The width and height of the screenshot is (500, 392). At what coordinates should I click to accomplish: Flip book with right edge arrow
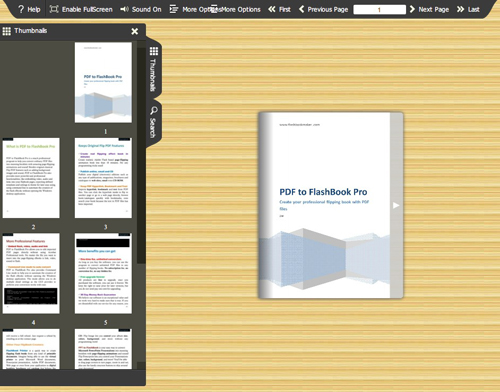click(x=396, y=205)
